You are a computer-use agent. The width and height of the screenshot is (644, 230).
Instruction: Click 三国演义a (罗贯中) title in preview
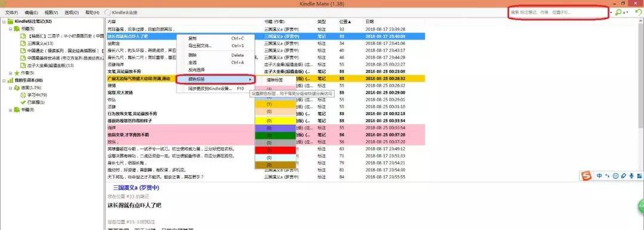136,188
